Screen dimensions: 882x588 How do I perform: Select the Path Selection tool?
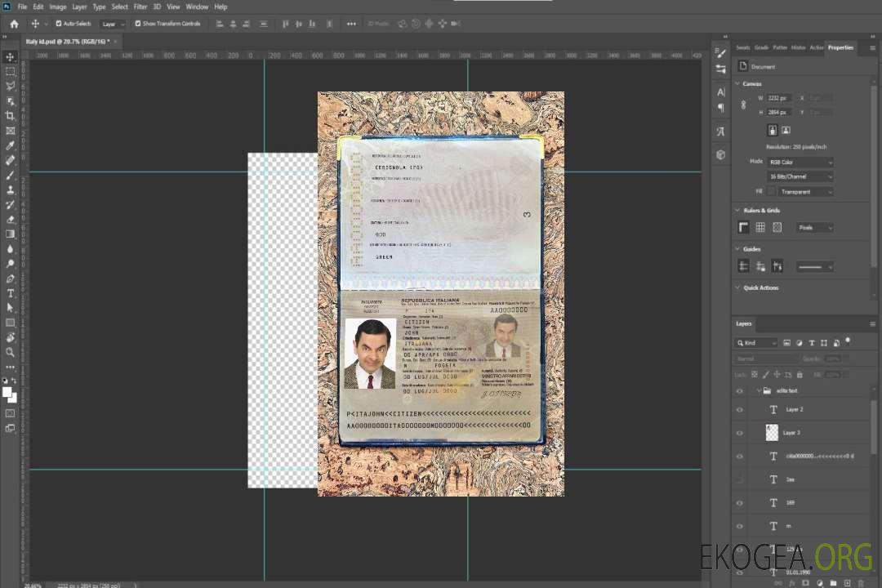(10, 308)
